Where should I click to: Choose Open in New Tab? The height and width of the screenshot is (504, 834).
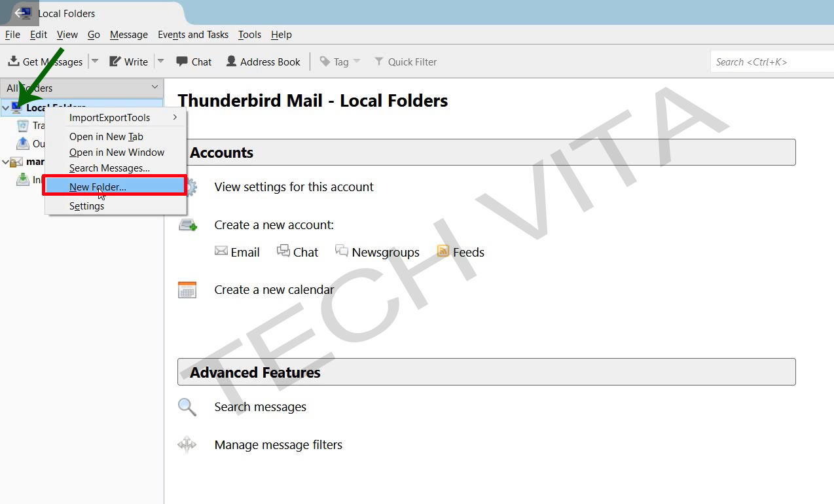click(116, 137)
